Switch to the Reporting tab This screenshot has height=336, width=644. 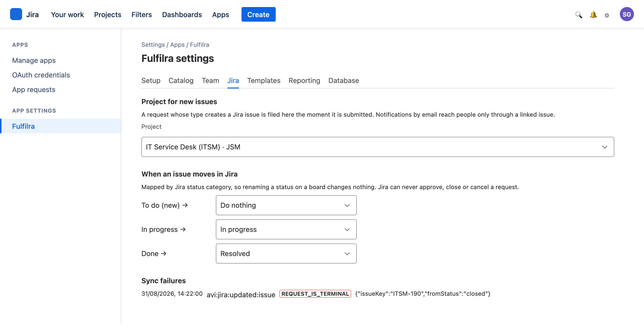(304, 80)
